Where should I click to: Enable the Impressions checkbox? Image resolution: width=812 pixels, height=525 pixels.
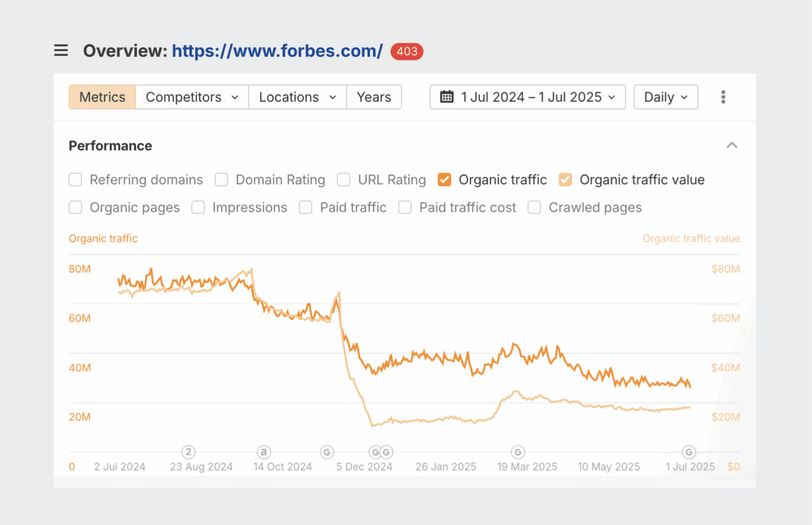click(x=198, y=208)
